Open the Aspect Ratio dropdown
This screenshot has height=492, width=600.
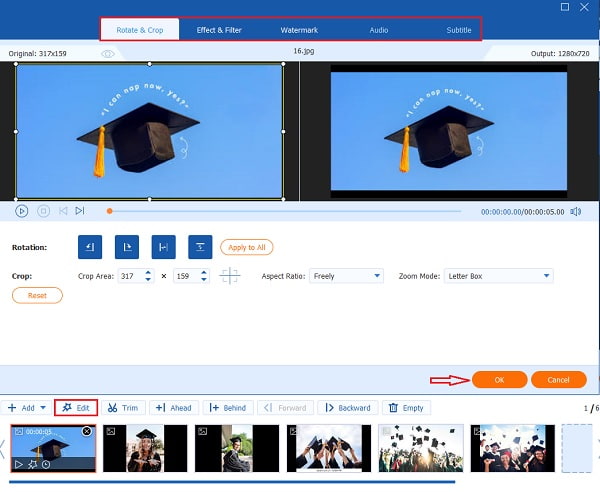(346, 276)
